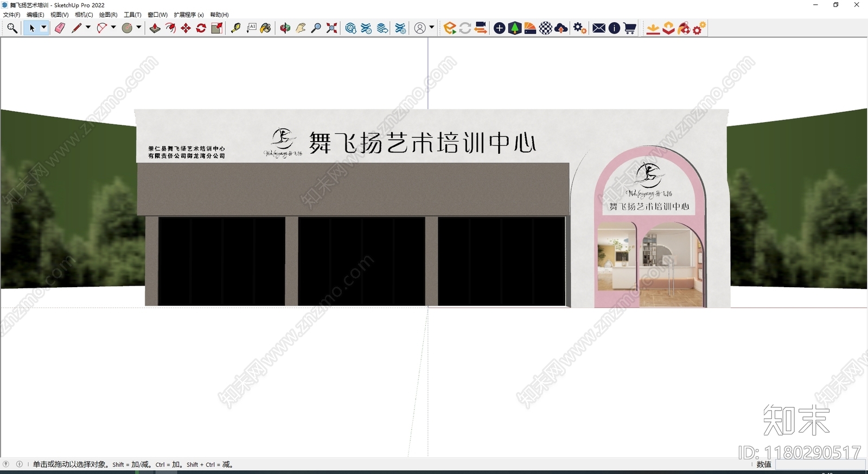This screenshot has height=474, width=868.
Task: Click the status bar info circle icon
Action: pyautogui.click(x=20, y=464)
